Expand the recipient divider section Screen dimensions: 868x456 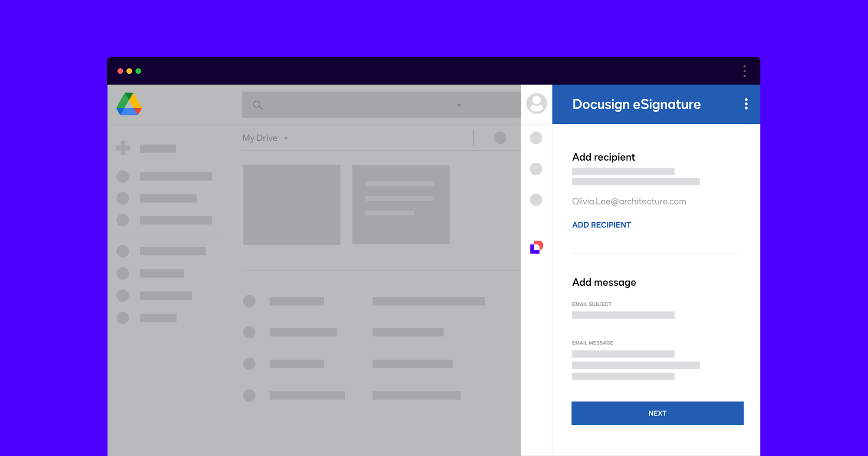[654, 252]
